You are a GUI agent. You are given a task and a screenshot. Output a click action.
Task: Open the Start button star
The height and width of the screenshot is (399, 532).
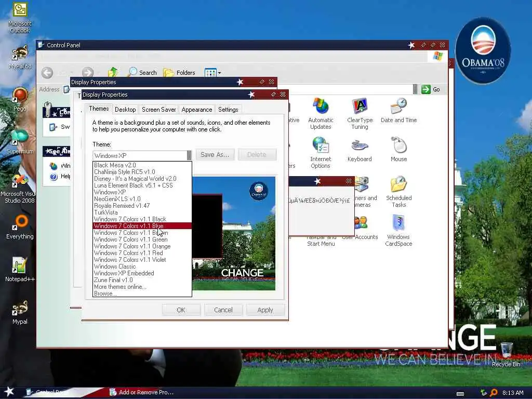9,392
